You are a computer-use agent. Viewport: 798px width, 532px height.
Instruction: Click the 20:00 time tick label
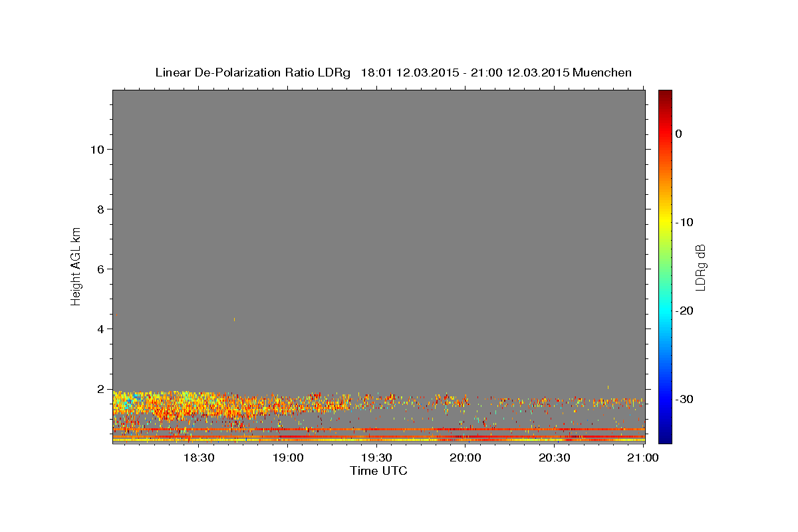tap(466, 458)
